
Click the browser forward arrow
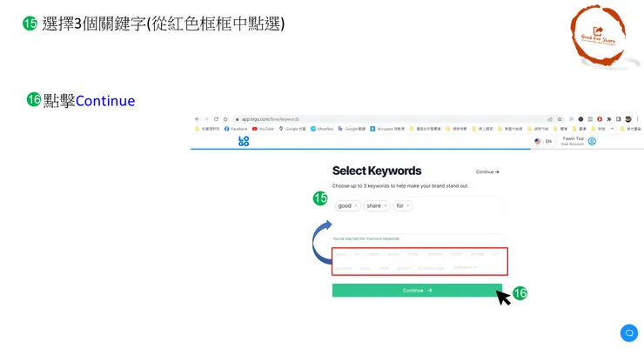click(206, 119)
